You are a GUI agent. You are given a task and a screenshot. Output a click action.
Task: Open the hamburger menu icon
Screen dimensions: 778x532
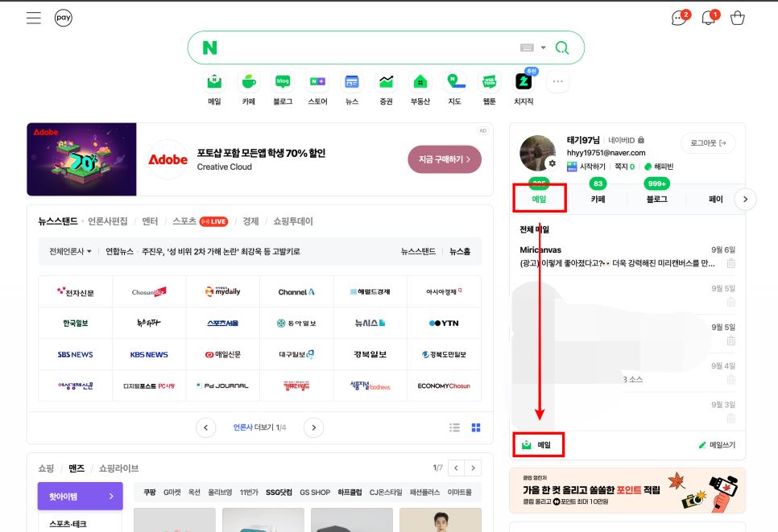[x=33, y=18]
